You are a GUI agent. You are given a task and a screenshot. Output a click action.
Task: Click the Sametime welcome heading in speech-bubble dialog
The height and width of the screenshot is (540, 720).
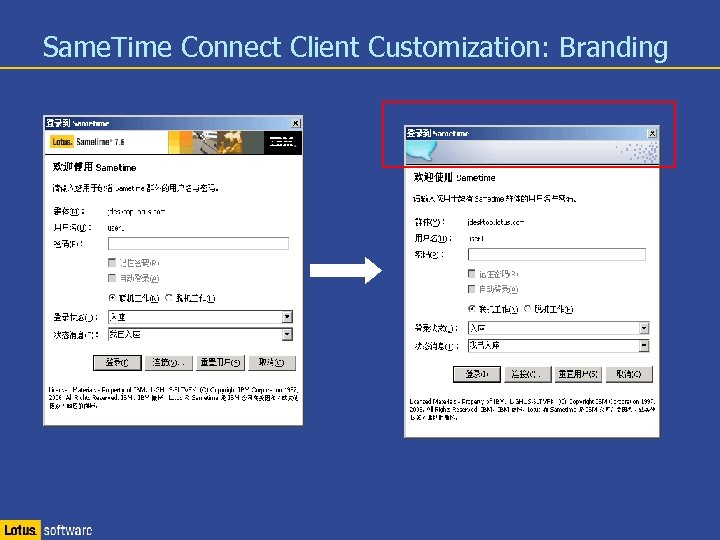tap(455, 178)
